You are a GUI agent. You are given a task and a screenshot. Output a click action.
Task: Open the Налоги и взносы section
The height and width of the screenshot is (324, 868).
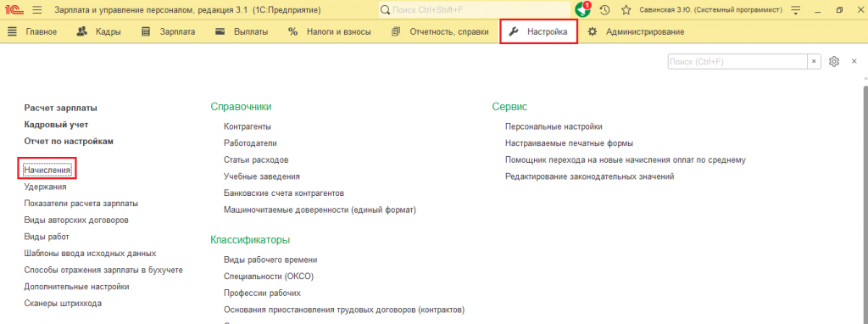click(330, 32)
